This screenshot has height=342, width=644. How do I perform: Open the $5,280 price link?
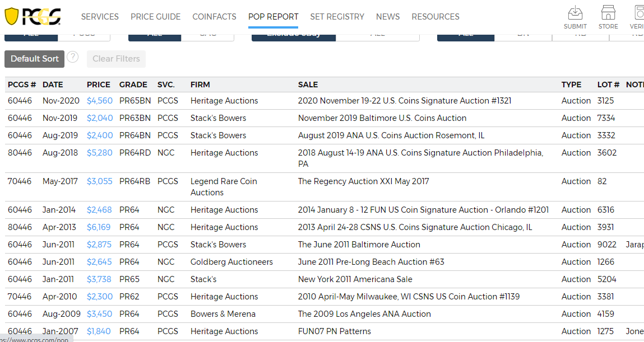(x=99, y=153)
